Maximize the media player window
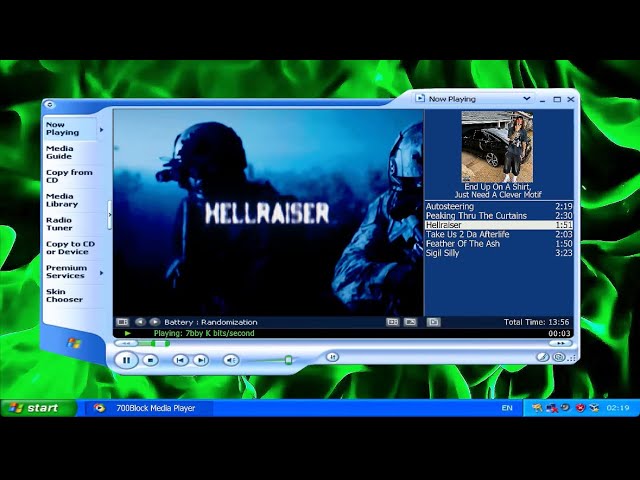The width and height of the screenshot is (640, 480). pos(557,99)
